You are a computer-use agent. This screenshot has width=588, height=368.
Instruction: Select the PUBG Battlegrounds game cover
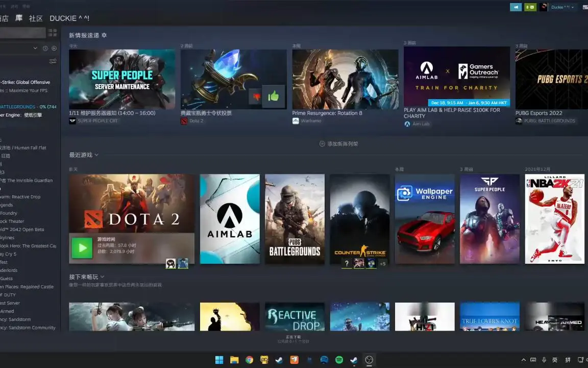pyautogui.click(x=295, y=219)
